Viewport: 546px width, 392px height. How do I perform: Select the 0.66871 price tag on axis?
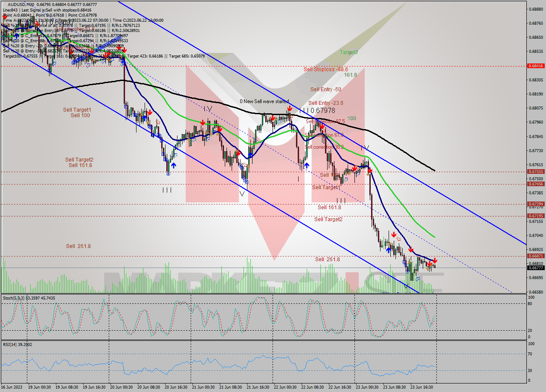coord(536,256)
